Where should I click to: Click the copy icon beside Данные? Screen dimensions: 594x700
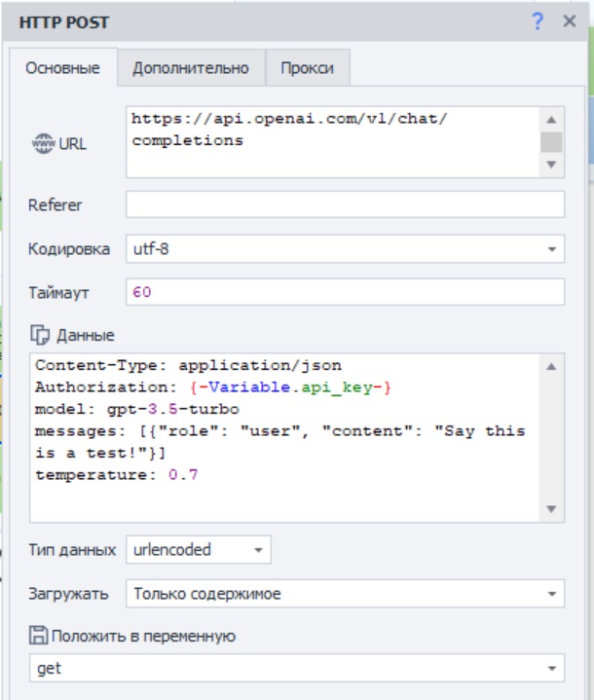click(x=40, y=335)
